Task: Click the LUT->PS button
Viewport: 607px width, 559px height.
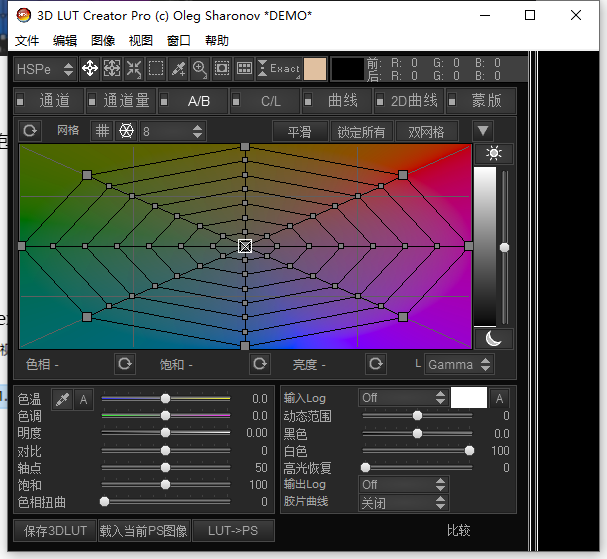Action: pos(233,530)
